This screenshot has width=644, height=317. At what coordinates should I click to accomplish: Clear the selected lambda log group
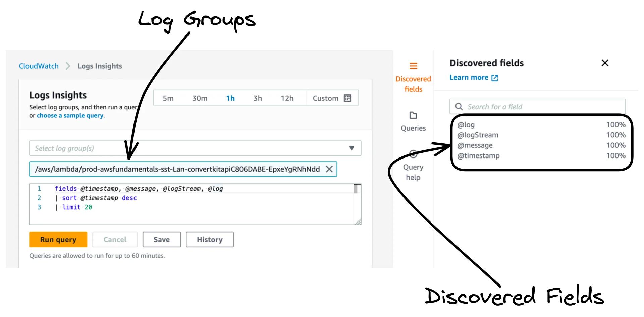(329, 169)
